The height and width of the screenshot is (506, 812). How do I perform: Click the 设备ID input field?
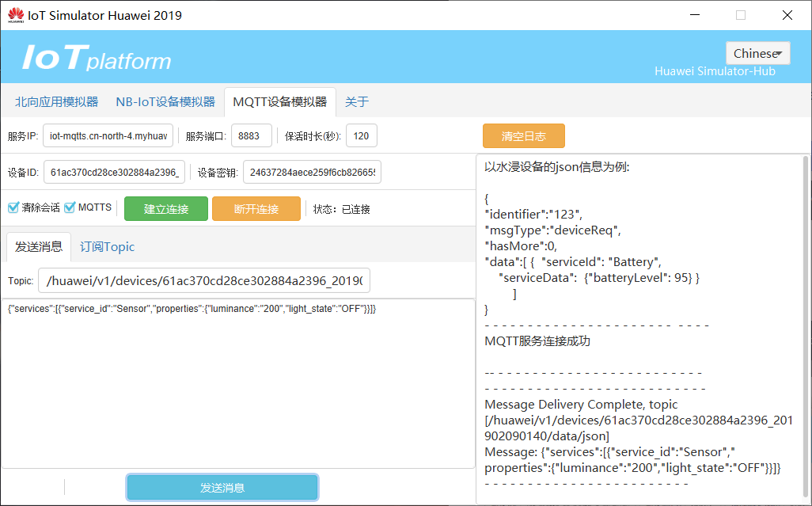pos(115,172)
